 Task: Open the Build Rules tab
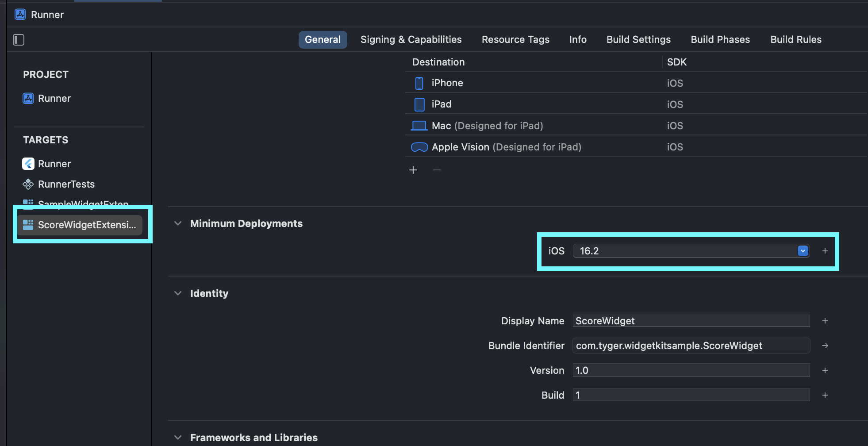[796, 39]
